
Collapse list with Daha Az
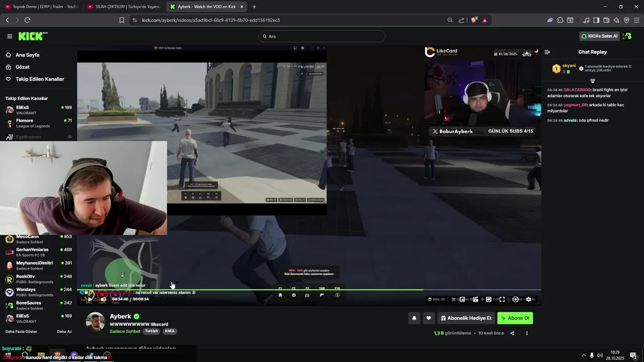(64, 332)
